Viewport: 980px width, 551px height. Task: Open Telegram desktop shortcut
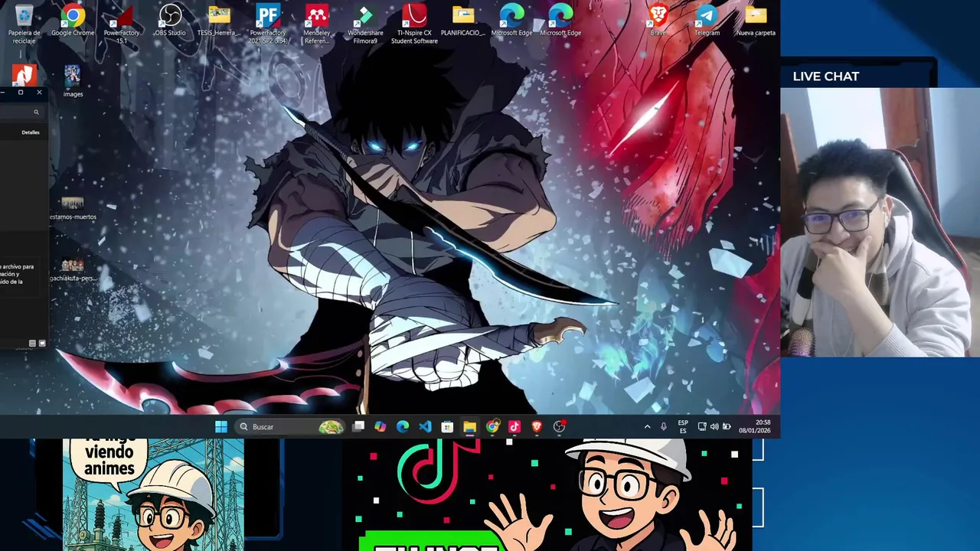tap(707, 21)
